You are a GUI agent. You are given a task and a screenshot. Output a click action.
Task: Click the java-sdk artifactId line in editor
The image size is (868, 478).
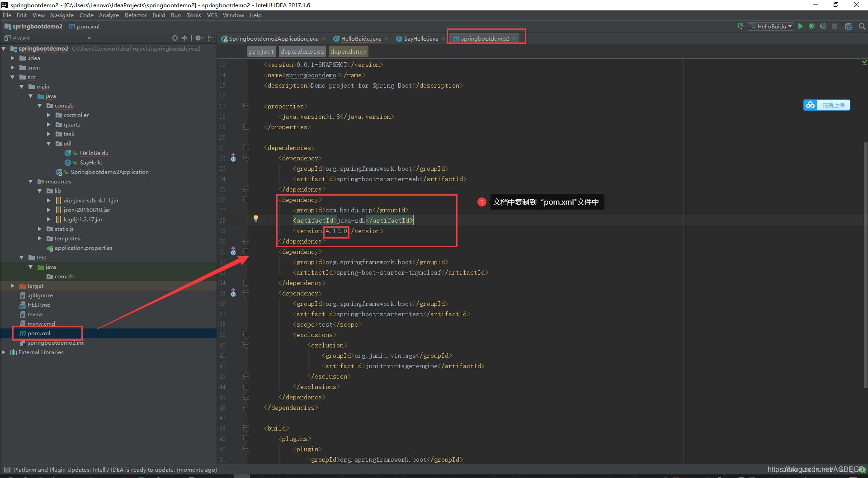click(x=353, y=220)
